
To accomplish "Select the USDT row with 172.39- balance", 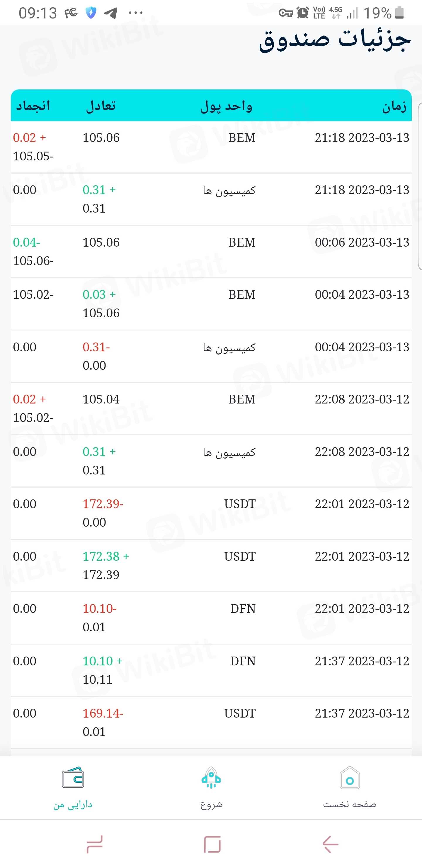I will pyautogui.click(x=211, y=513).
